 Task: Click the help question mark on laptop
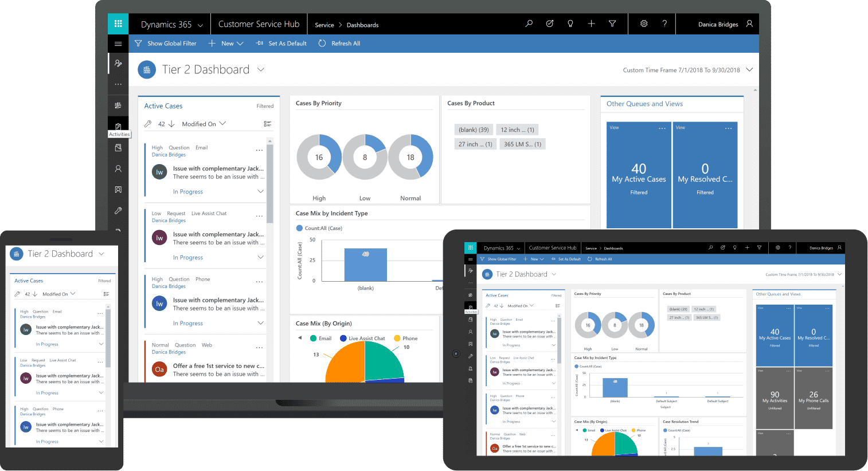(x=664, y=24)
